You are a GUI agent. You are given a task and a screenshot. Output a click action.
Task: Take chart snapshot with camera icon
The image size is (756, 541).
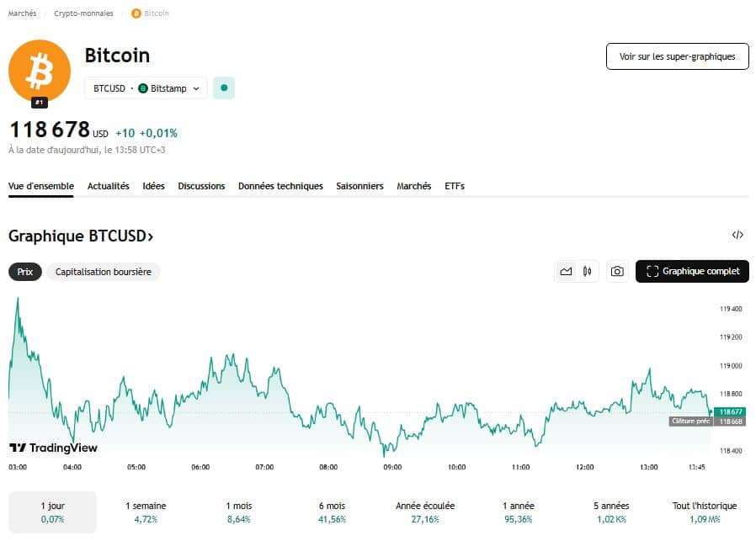[x=617, y=271]
